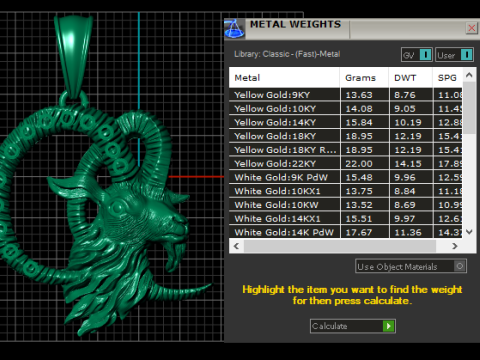
Task: Select the Yellow Gold:18KY row
Action: (346, 136)
